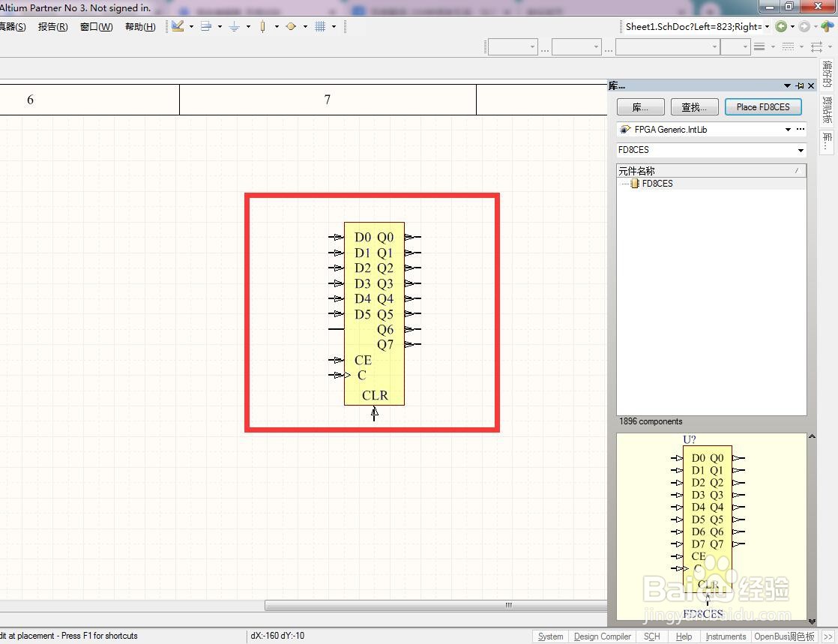The image size is (838, 644).
Task: Select the power ground symbol tool
Action: (234, 26)
